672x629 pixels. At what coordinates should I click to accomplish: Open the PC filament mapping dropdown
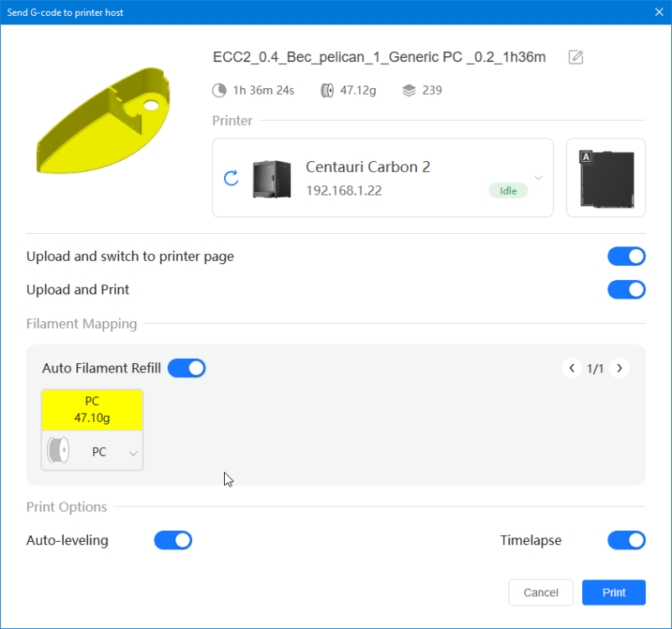(133, 453)
